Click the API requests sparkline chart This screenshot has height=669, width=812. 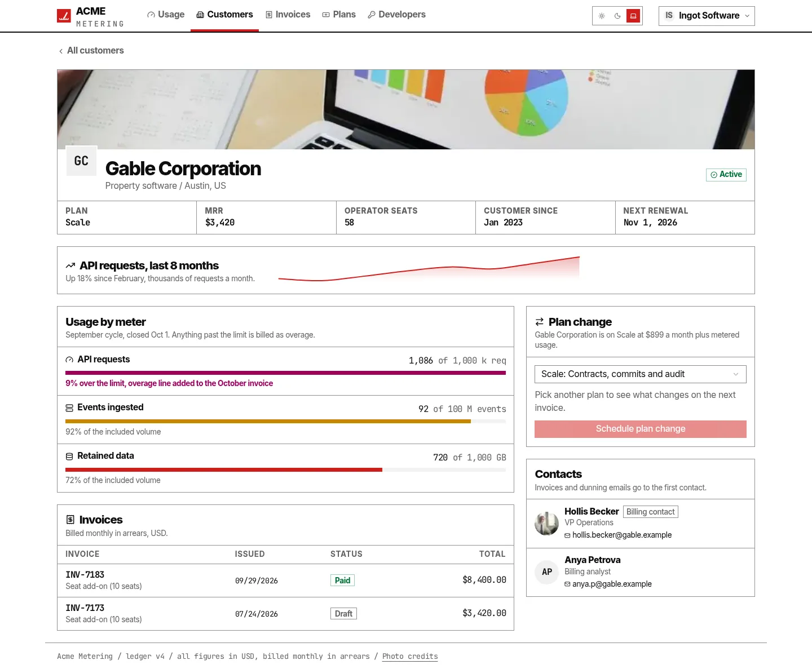[429, 269]
